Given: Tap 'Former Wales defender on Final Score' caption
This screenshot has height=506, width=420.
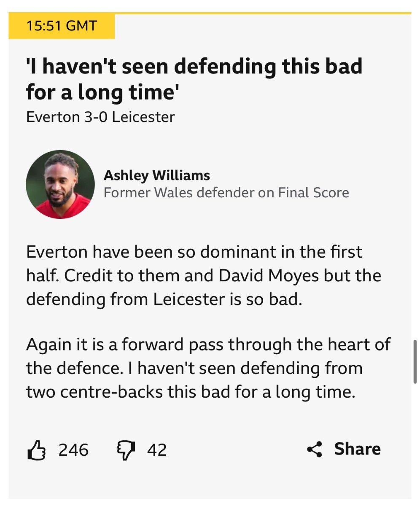Looking at the screenshot, I should pos(226,193).
